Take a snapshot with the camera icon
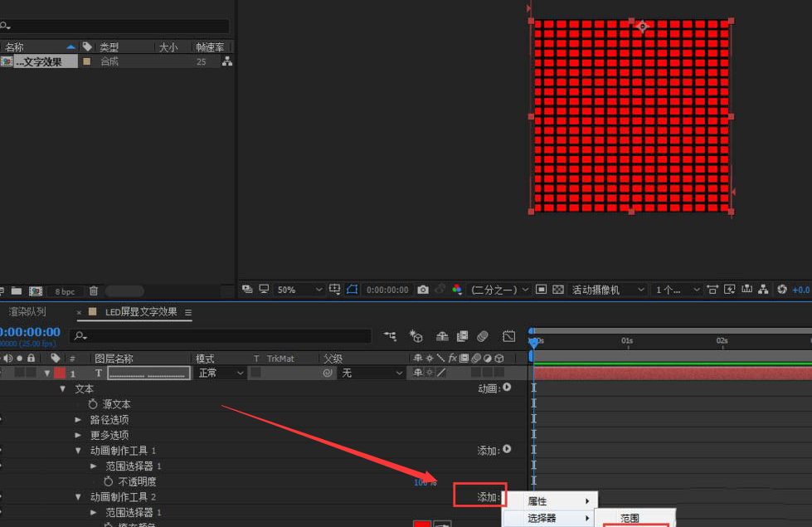The image size is (812, 527). click(x=423, y=290)
